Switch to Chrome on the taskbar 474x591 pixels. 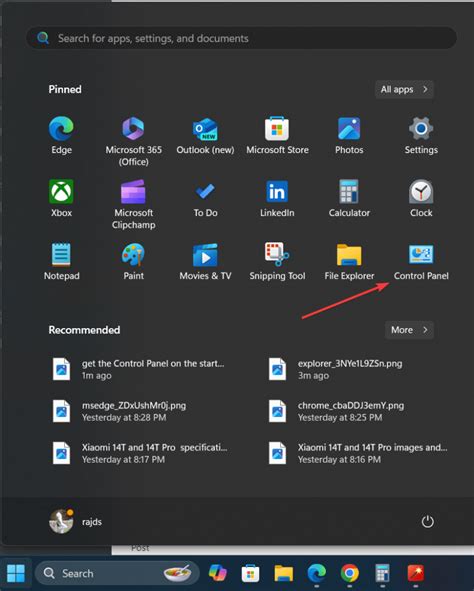(350, 573)
